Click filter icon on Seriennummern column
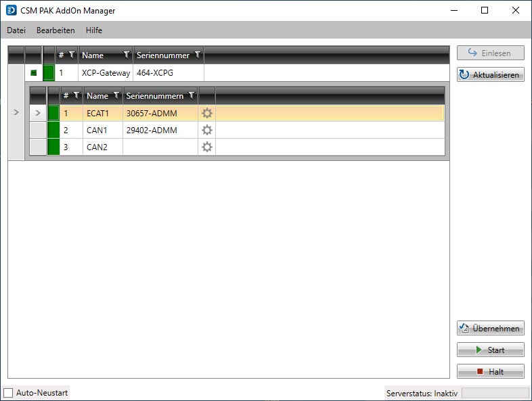The width and height of the screenshot is (532, 401). pyautogui.click(x=192, y=95)
